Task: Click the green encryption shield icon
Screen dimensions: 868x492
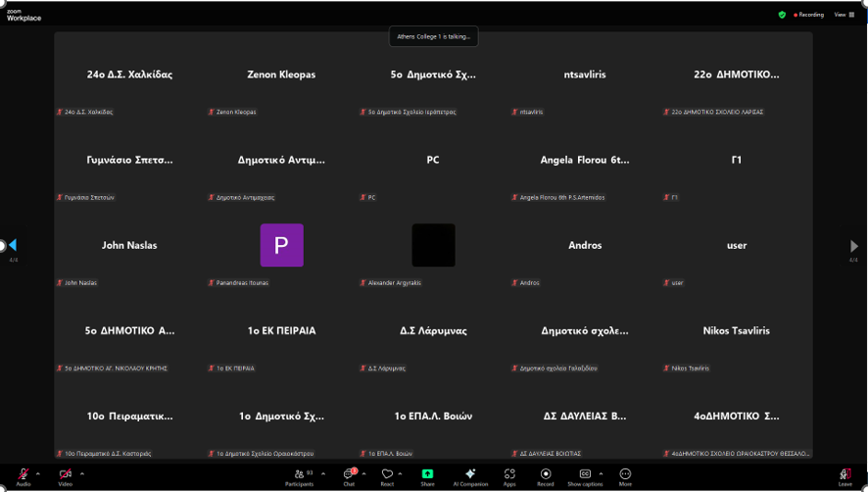Action: pos(782,15)
